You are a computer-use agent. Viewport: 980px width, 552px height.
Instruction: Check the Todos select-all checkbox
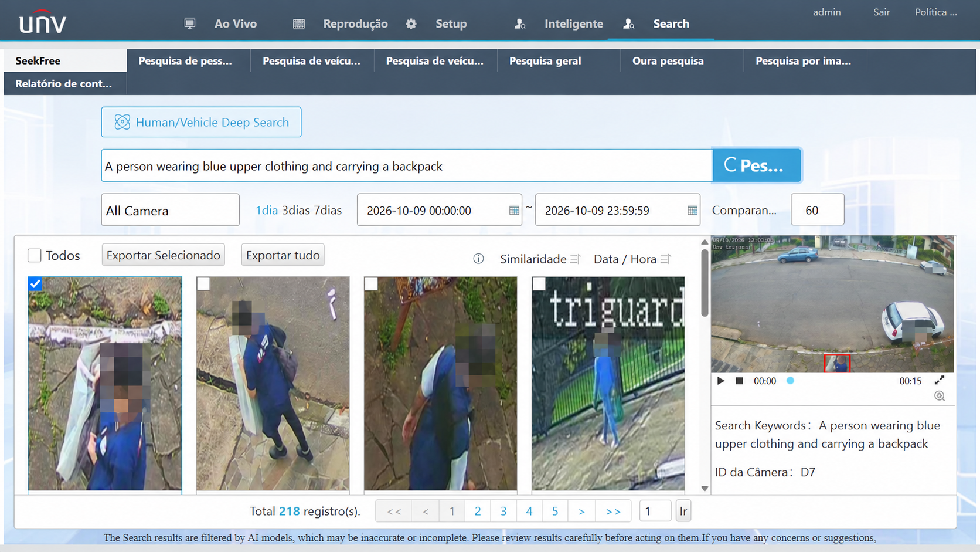[x=35, y=255]
